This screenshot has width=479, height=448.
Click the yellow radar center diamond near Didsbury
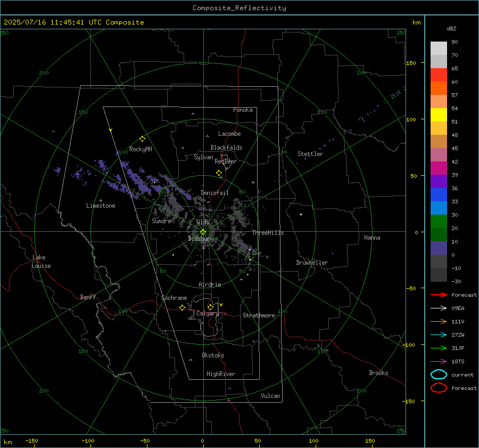pyautogui.click(x=203, y=232)
